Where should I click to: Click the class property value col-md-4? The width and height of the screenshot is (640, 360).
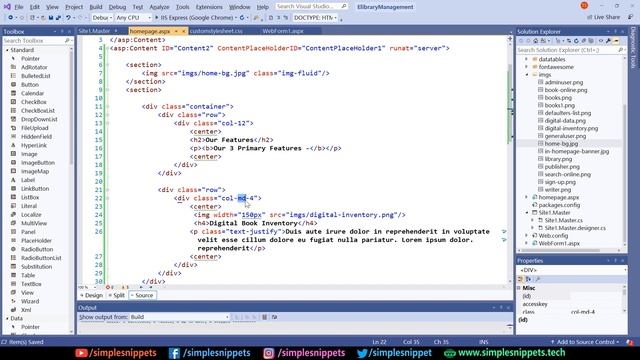pos(583,312)
